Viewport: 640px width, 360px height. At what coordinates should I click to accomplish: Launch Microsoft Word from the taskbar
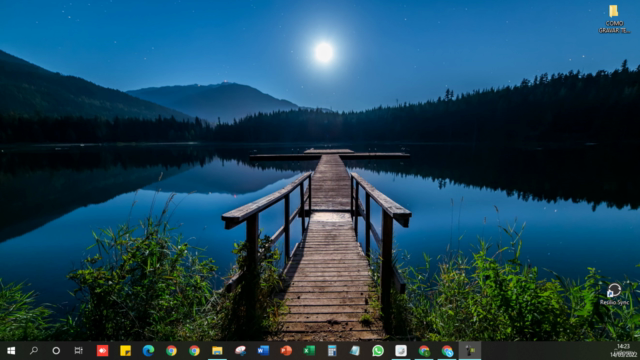click(x=263, y=351)
